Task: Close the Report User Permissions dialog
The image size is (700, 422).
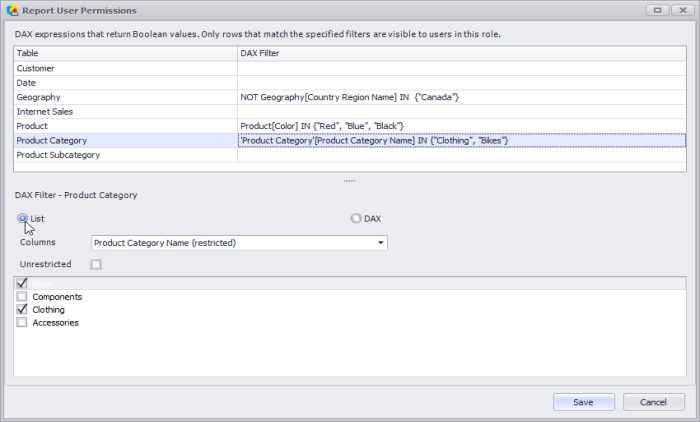Action: coord(683,9)
